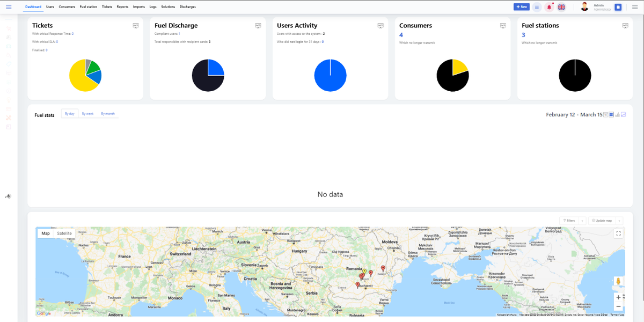The height and width of the screenshot is (322, 644).
Task: Click the blue New button
Action: tap(521, 7)
